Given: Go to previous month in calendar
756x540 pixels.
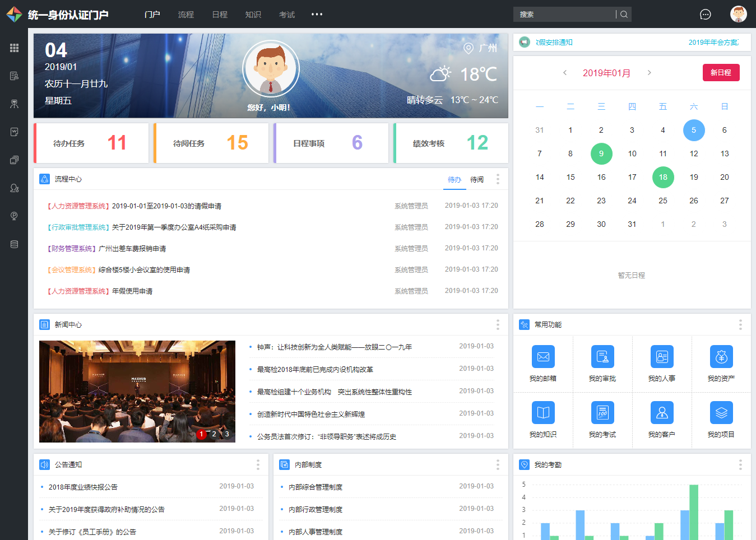Looking at the screenshot, I should pos(565,72).
